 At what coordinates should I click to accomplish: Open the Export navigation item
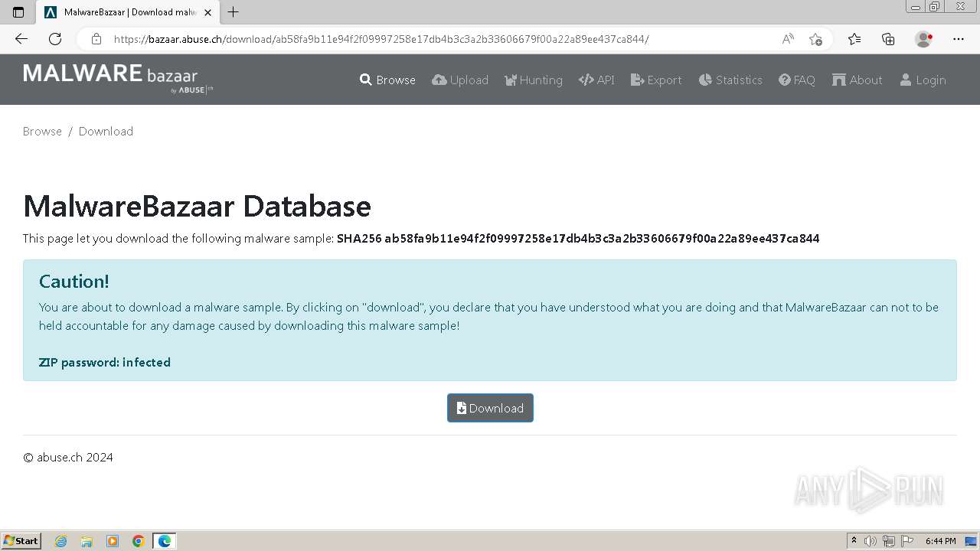(x=656, y=80)
